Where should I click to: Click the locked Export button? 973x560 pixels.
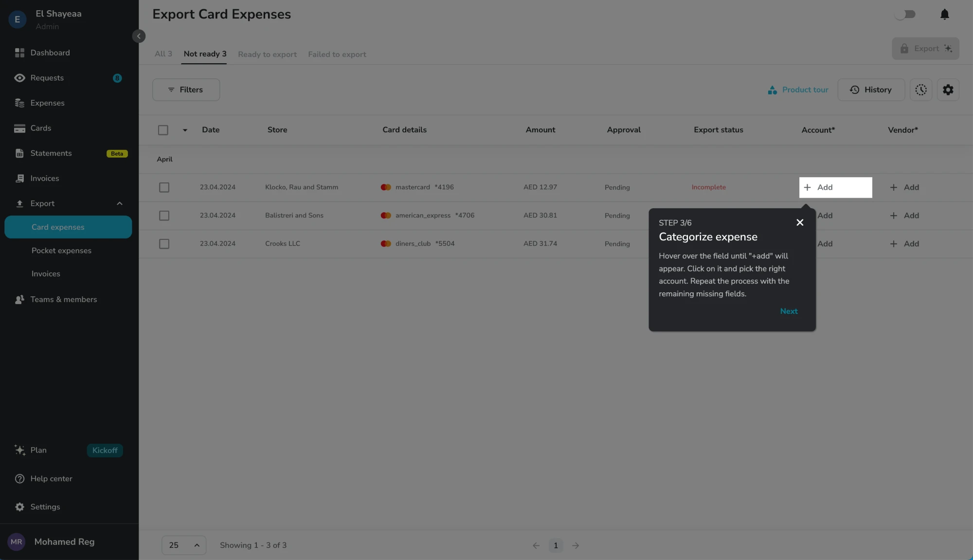coord(925,49)
